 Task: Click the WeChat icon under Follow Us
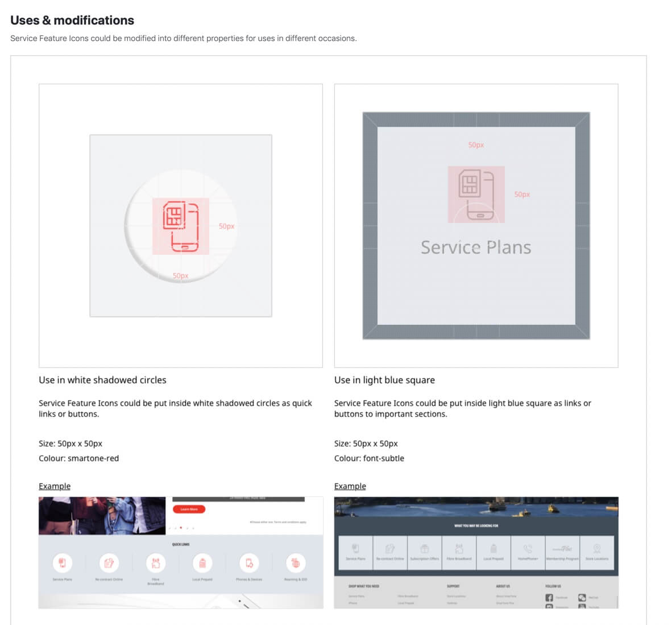(x=582, y=598)
